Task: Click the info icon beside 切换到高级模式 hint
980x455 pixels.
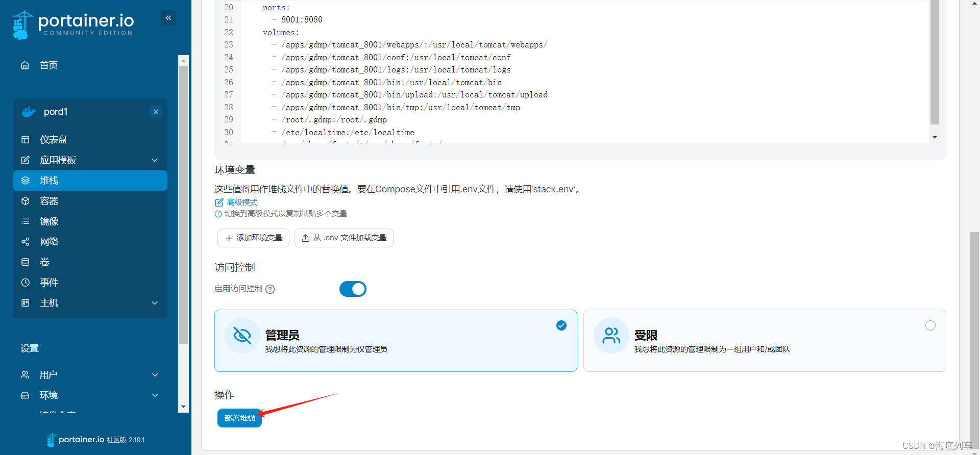Action: pos(218,214)
